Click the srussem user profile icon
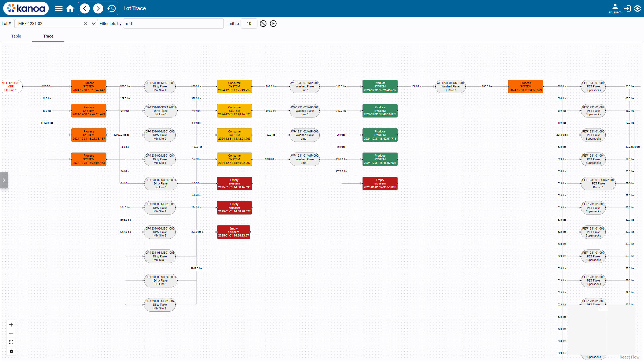This screenshot has height=362, width=644. click(x=615, y=7)
